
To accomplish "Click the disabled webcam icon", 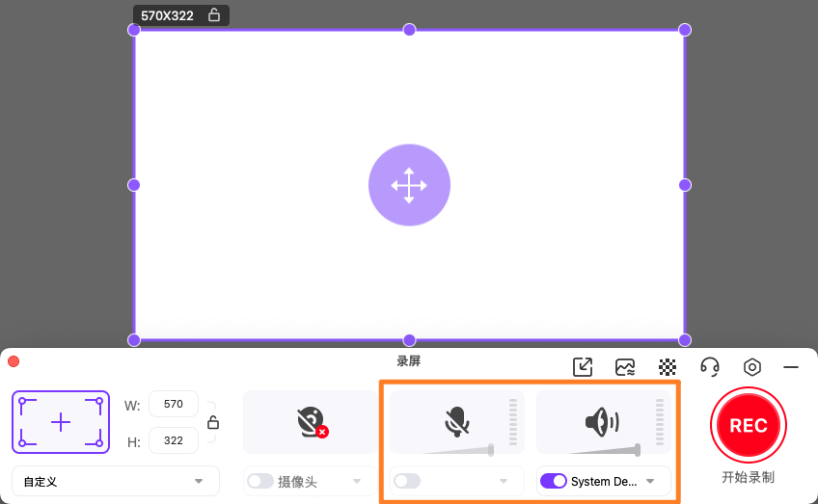I will point(312,422).
